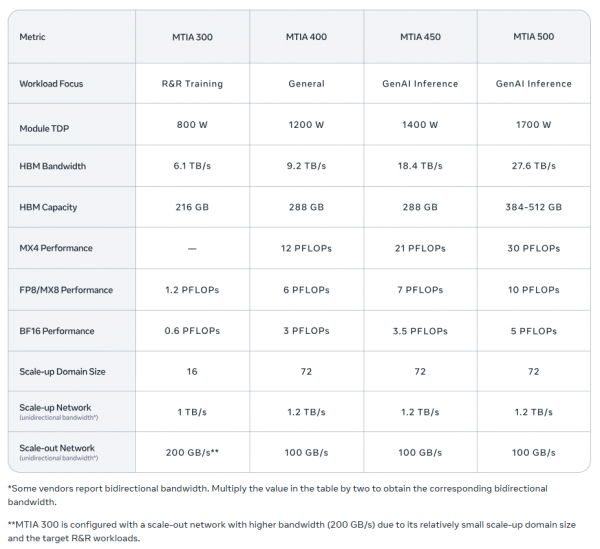Select the MTIA 500 column header
Image resolution: width=600 pixels, height=549 pixels.
pyautogui.click(x=533, y=38)
